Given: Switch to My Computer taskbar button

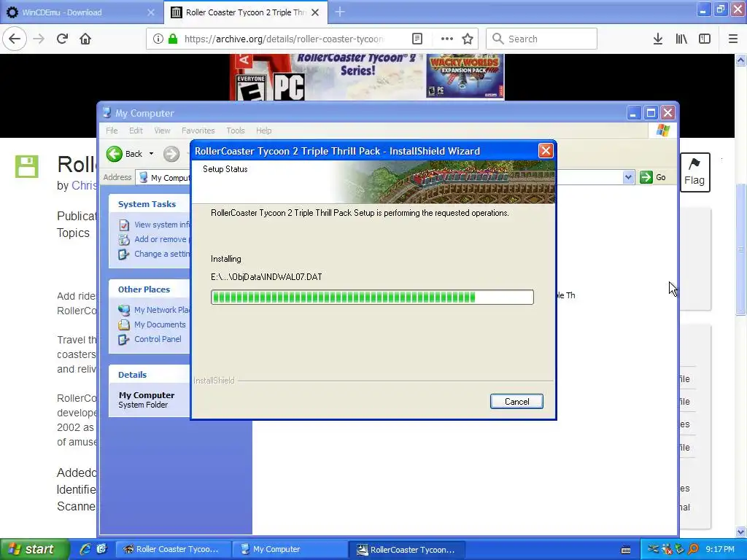Looking at the screenshot, I should [290, 549].
